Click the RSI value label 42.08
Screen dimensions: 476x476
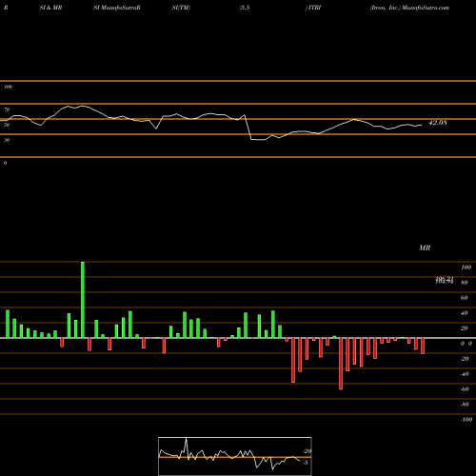[438, 123]
